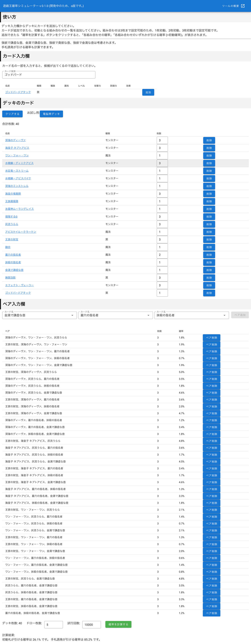Delete ゴッドバードアタック from the deck list

[209, 293]
